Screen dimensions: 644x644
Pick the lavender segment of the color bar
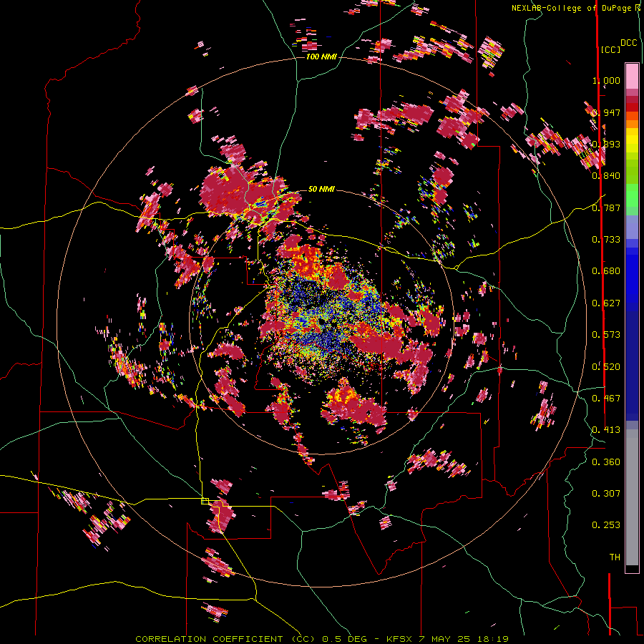[x=632, y=228]
